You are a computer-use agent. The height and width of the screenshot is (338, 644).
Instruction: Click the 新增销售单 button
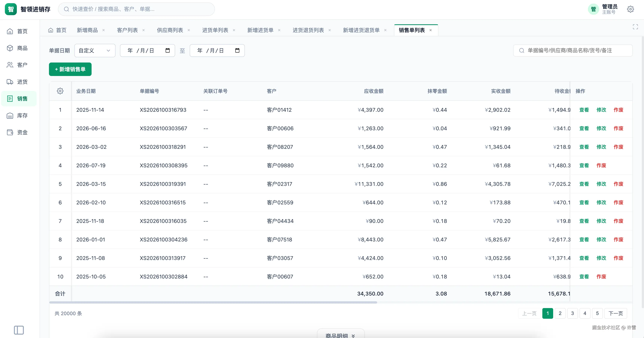point(70,69)
